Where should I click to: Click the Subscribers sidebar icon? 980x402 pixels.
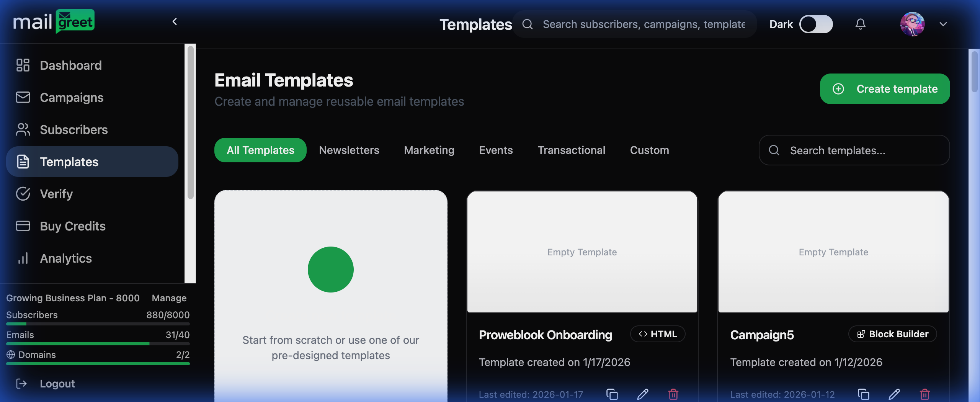23,129
